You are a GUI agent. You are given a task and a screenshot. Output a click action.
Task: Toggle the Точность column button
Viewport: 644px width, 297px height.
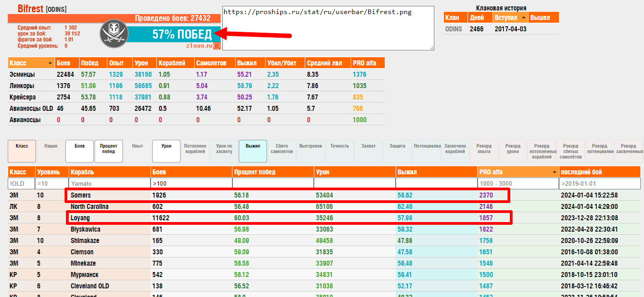tap(340, 151)
